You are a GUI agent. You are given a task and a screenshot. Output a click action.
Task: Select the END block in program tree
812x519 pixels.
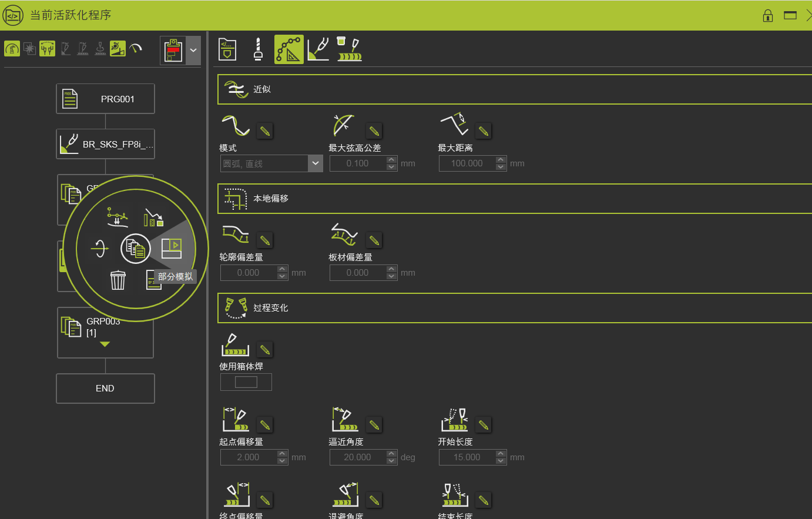(106, 389)
